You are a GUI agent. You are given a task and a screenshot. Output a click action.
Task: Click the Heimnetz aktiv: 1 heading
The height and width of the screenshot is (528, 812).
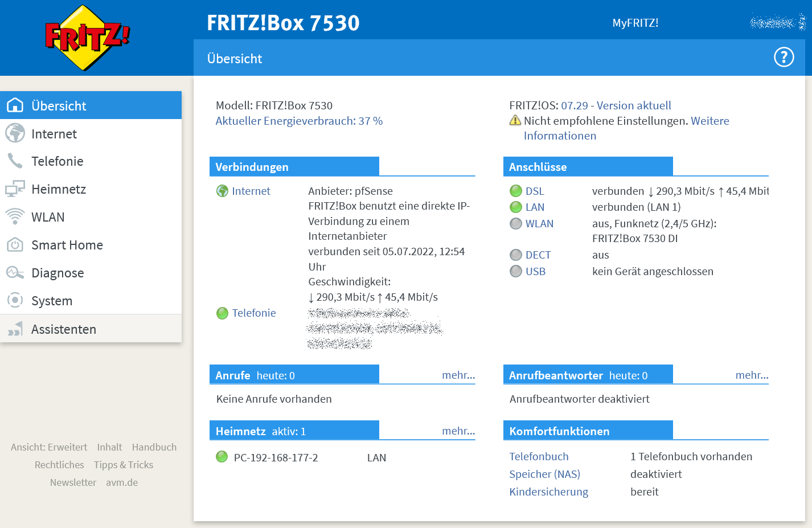point(294,431)
